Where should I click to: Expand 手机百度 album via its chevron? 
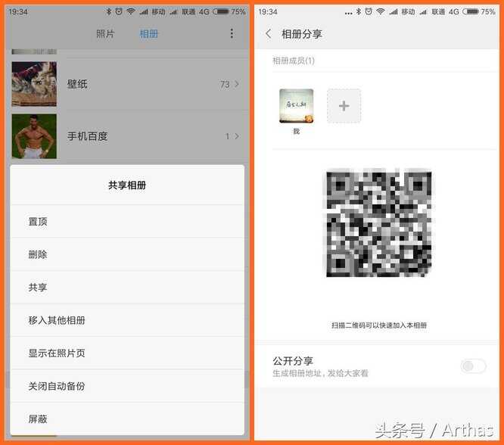click(x=237, y=136)
